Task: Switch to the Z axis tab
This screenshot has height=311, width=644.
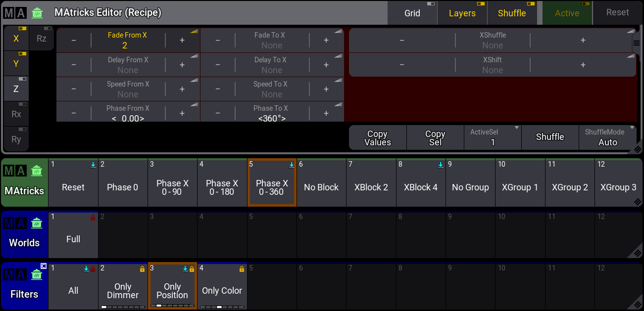Action: pos(16,89)
